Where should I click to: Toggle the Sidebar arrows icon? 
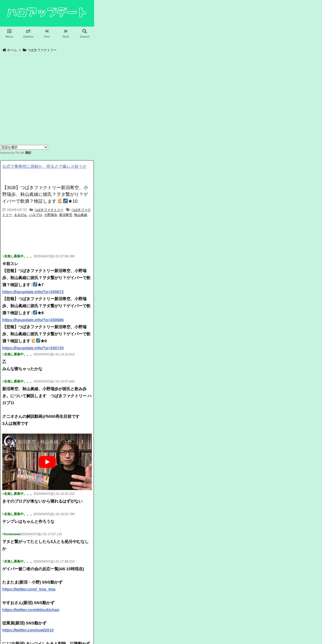(28, 31)
